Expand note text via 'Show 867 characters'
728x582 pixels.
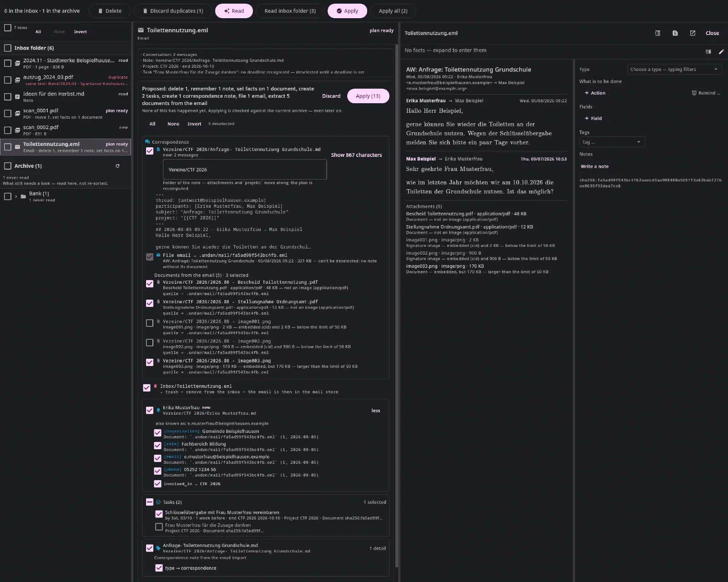[x=356, y=155]
